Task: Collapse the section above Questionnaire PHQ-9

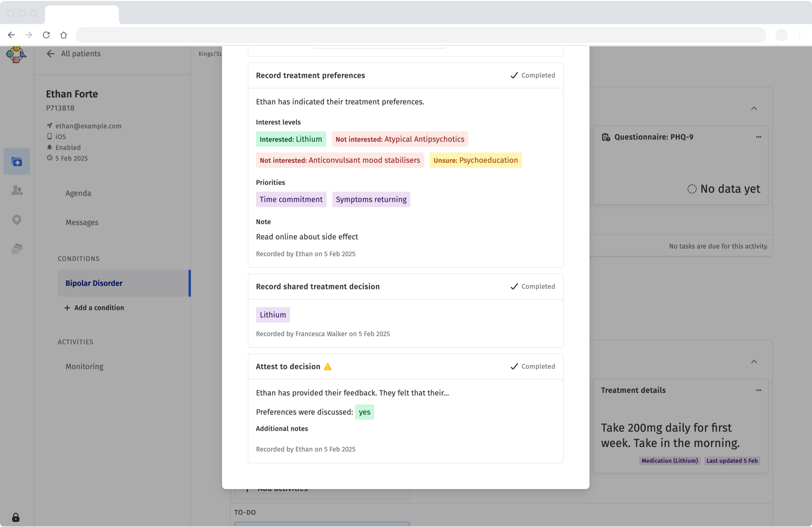Action: coord(754,109)
